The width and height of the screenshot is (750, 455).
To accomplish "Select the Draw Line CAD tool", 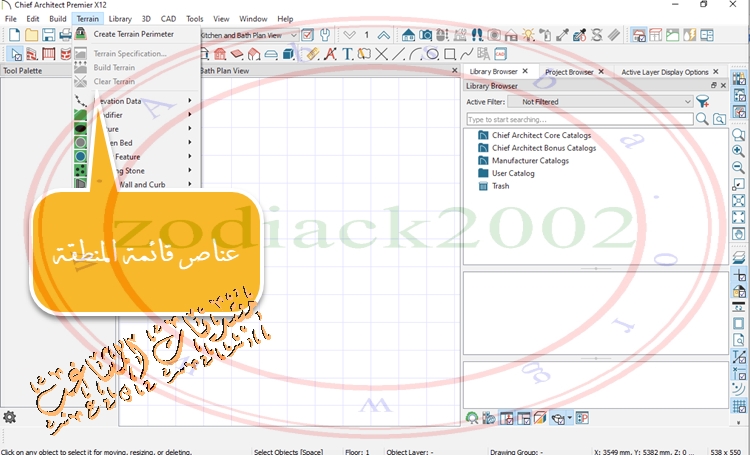I will point(398,54).
